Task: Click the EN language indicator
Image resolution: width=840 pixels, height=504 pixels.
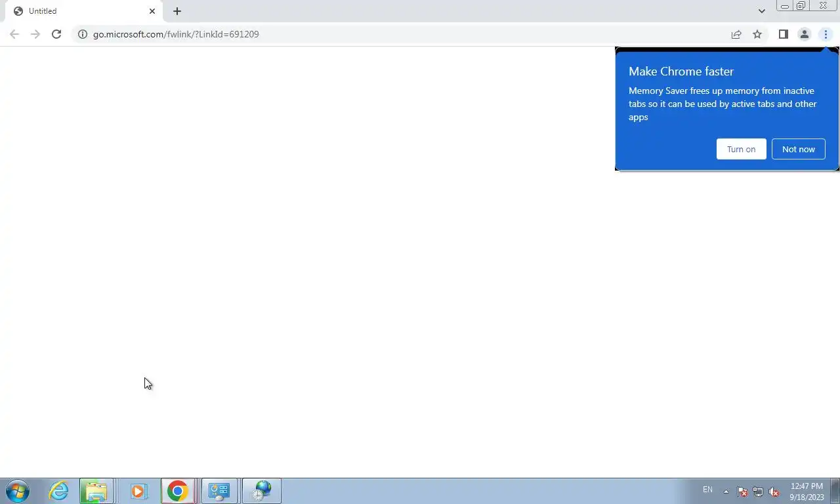Action: click(x=707, y=490)
